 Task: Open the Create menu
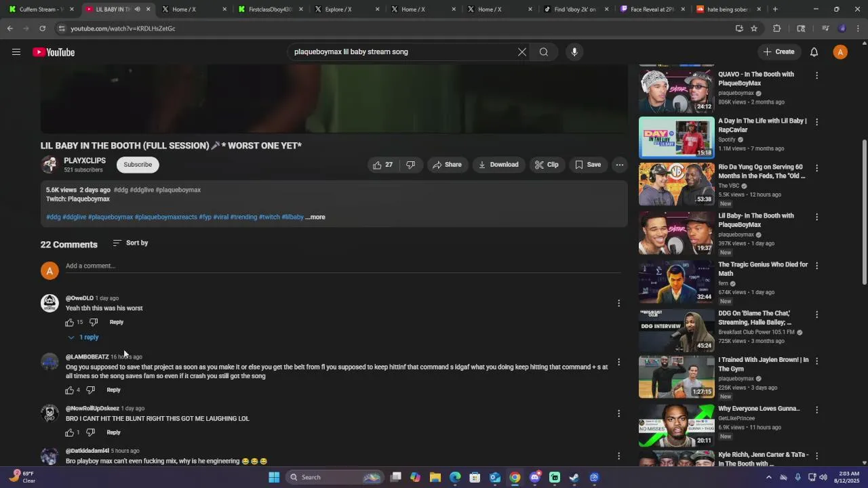[x=778, y=52]
